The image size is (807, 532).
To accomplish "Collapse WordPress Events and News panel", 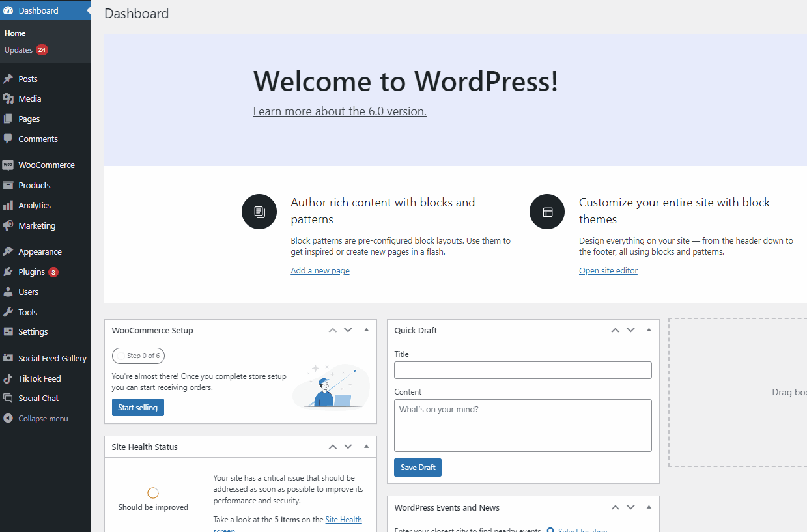I will 649,507.
